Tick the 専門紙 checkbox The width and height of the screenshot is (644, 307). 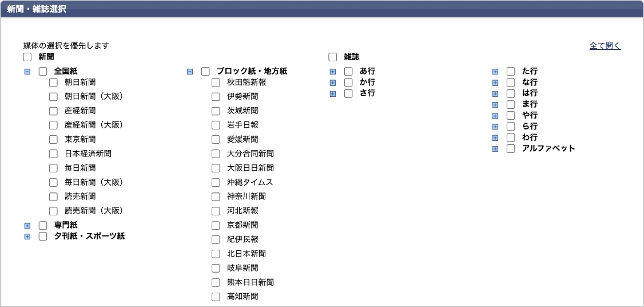[43, 226]
